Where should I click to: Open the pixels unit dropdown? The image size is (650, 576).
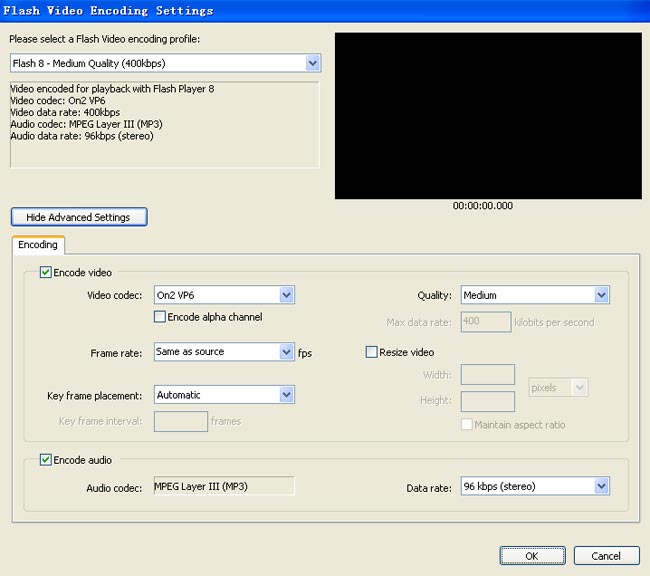[x=558, y=388]
